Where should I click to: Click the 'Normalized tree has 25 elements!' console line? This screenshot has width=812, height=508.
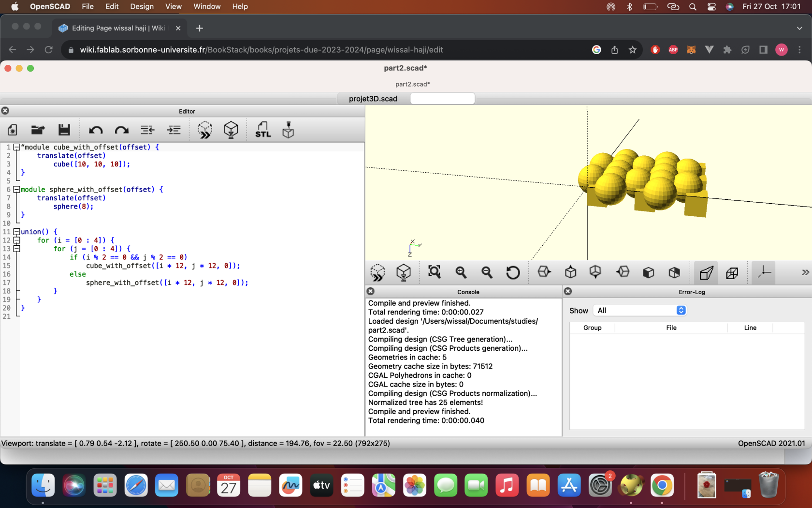point(425,403)
